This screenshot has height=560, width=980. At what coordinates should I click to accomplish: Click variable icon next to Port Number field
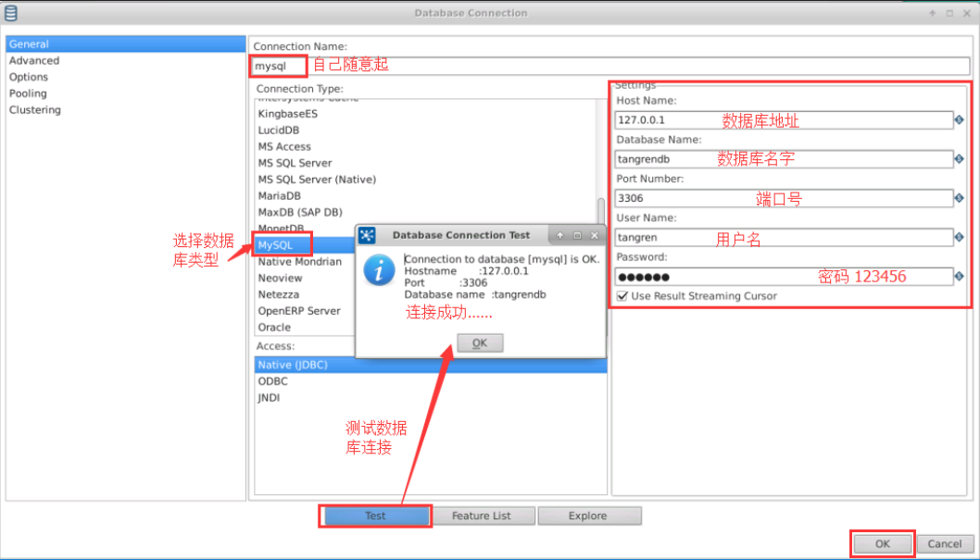point(959,198)
